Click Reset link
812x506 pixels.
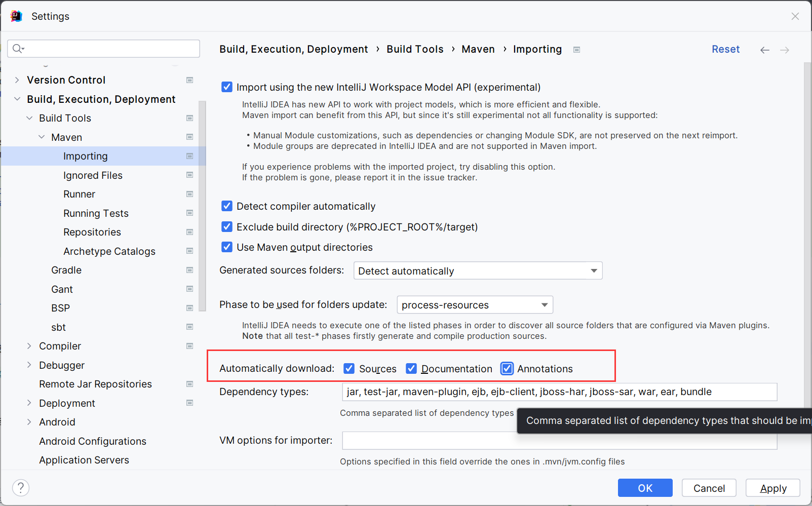(x=725, y=49)
